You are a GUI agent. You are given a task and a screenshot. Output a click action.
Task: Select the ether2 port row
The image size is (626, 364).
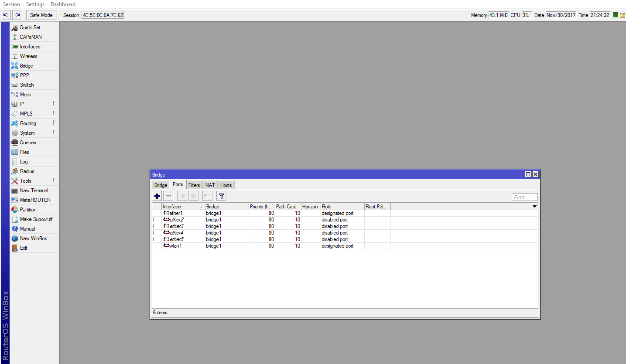[345, 220]
